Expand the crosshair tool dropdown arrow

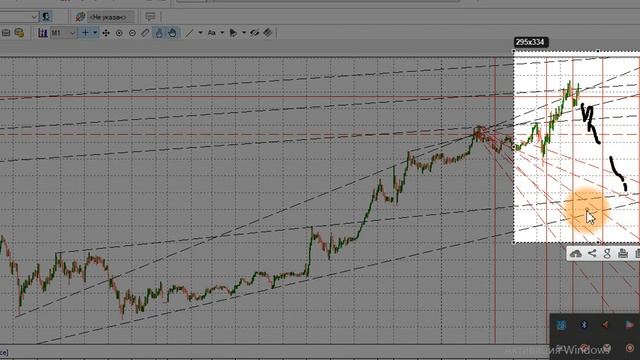pos(95,33)
